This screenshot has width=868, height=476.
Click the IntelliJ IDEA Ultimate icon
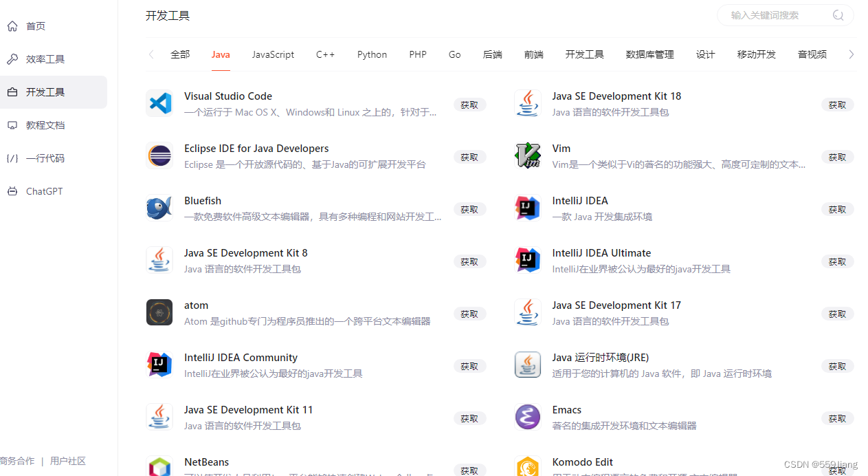(x=528, y=261)
